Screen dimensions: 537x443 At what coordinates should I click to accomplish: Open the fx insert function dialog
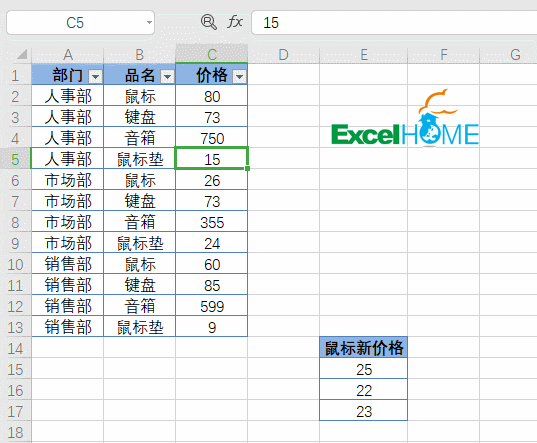point(235,22)
